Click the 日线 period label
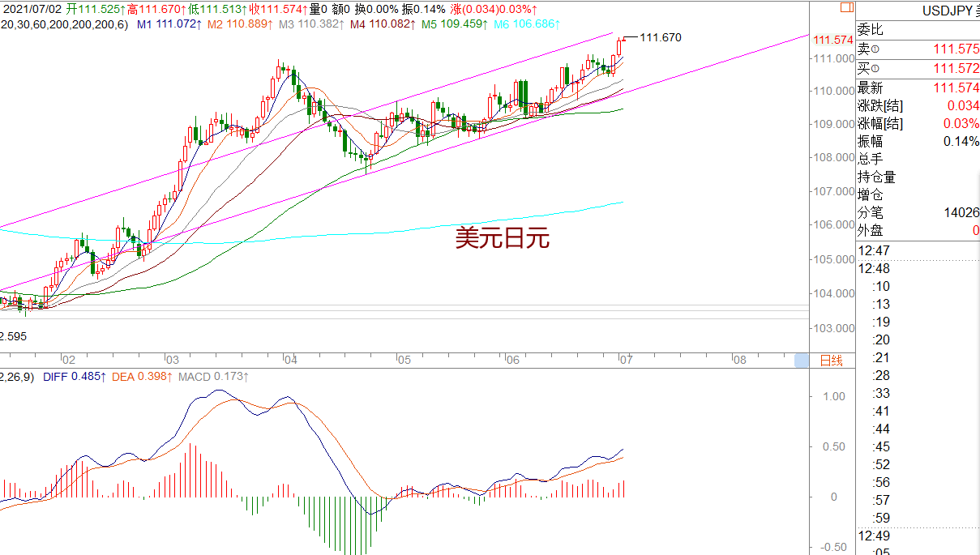Screen dimensions: 980x555 832,361
